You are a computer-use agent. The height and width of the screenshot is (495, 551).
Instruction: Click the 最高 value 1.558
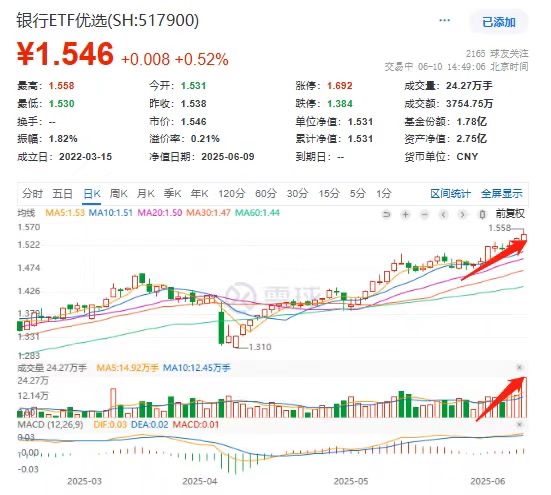[x=61, y=85]
